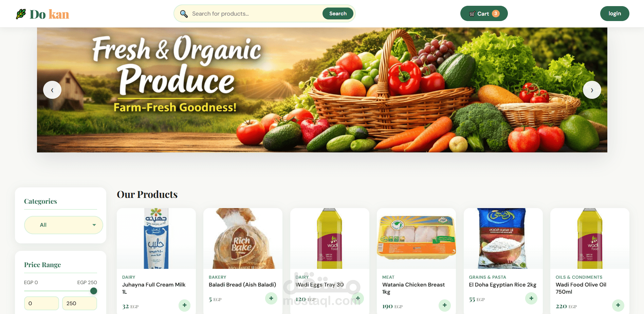Open the Cart with 3 items
Screen dimensions: 644x314
coord(484,14)
